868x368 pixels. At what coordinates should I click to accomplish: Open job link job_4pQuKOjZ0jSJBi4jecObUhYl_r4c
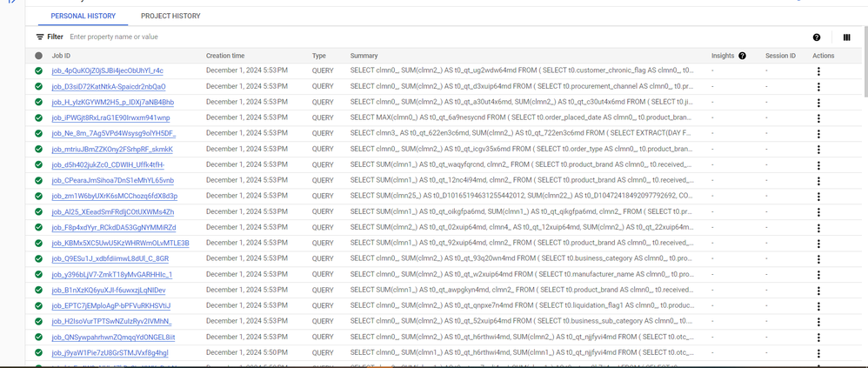[107, 70]
